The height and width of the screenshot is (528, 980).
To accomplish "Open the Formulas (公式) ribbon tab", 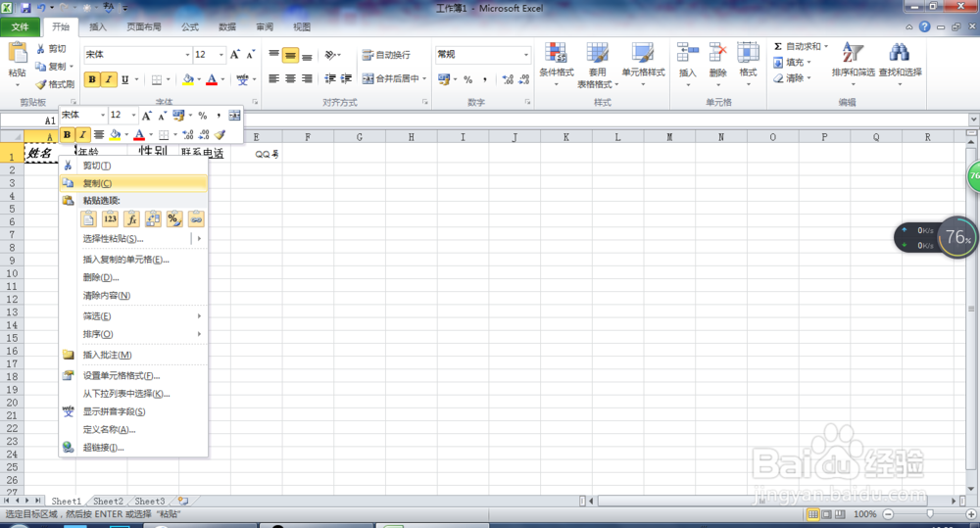I will 190,26.
